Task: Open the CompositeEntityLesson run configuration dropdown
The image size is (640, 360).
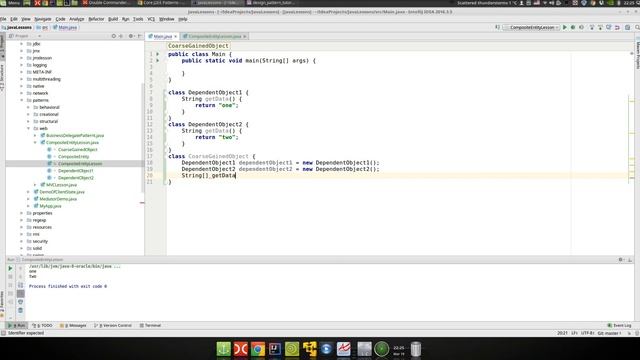Action: pyautogui.click(x=531, y=27)
